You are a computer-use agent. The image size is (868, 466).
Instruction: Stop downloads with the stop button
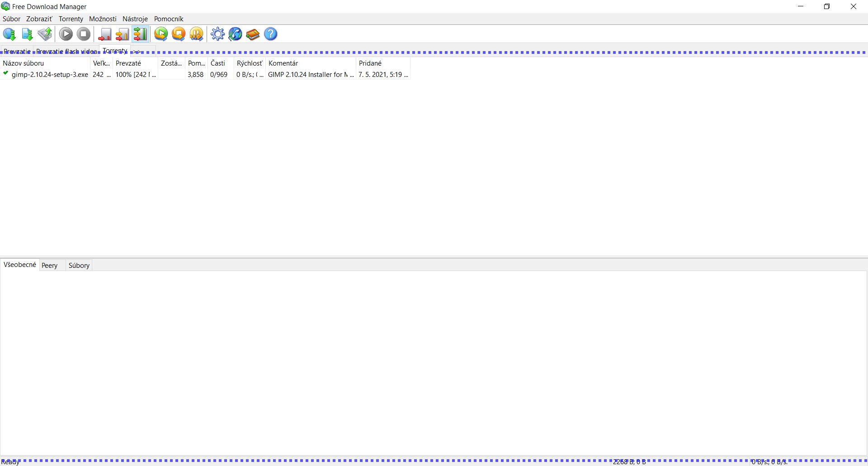(84, 34)
